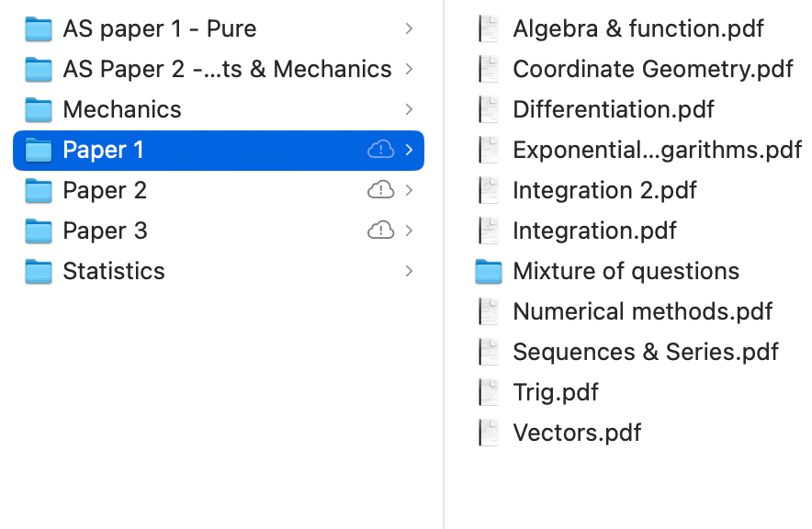Image resolution: width=812 pixels, height=529 pixels.
Task: Expand the Statistics folder chevron
Action: 409,271
